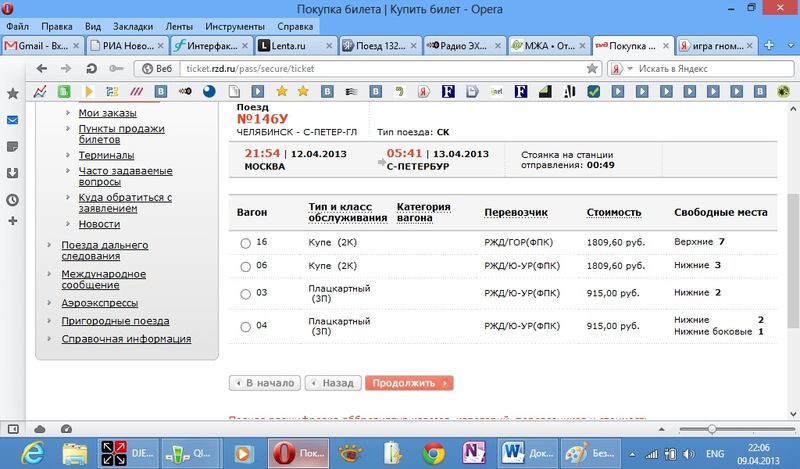Screen dimensions: 800x469
Task: Choose wagon 03 radio button
Action: tap(246, 293)
